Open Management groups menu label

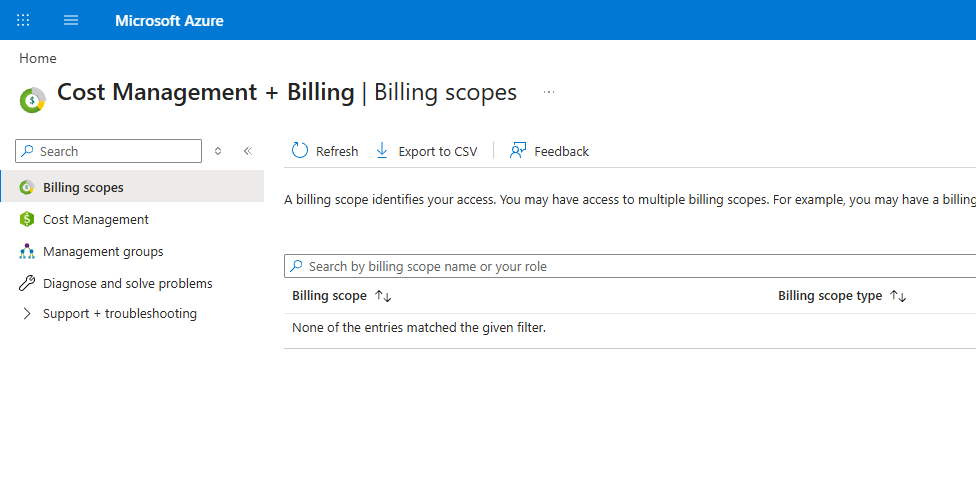tap(103, 251)
